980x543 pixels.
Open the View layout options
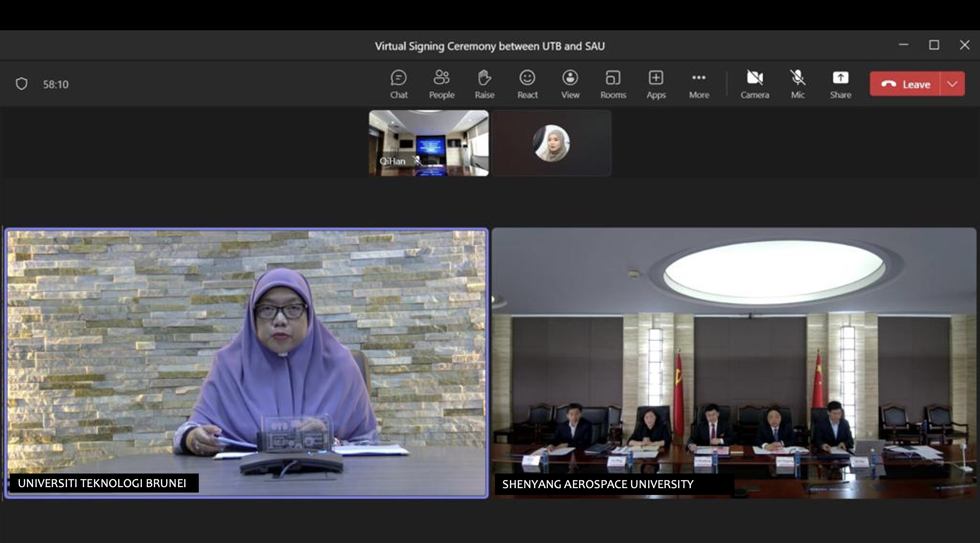[x=570, y=84]
